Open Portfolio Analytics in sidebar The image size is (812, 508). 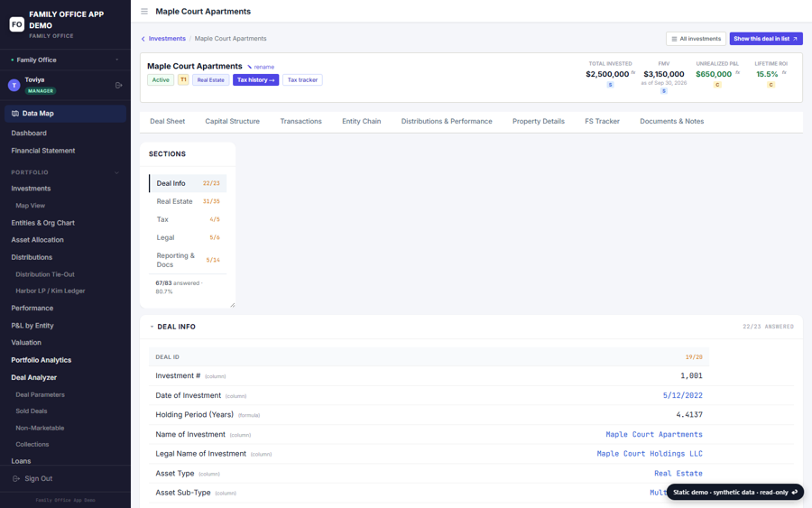click(42, 360)
